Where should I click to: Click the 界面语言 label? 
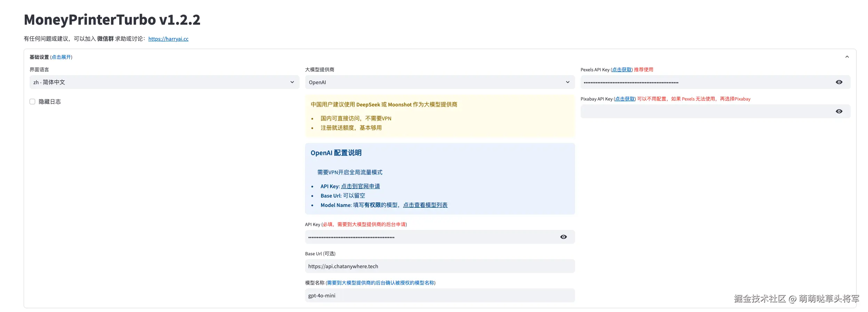(39, 70)
